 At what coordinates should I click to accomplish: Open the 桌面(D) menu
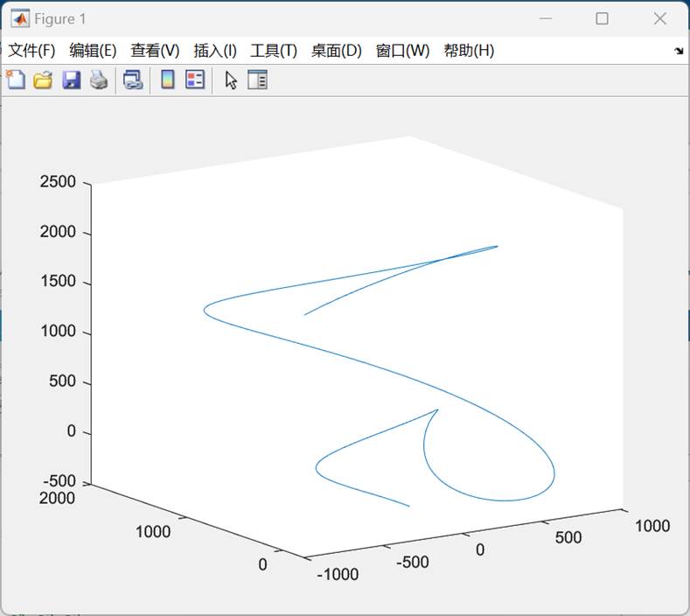click(337, 51)
